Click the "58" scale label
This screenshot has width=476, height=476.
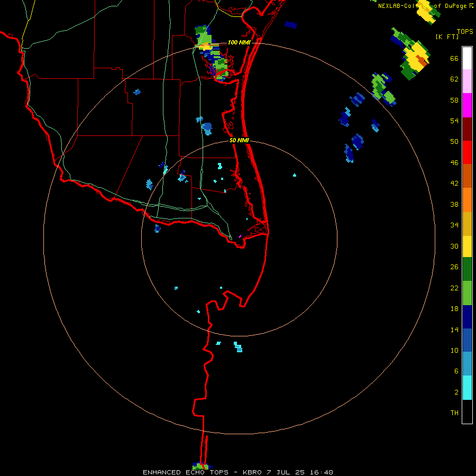click(x=454, y=100)
